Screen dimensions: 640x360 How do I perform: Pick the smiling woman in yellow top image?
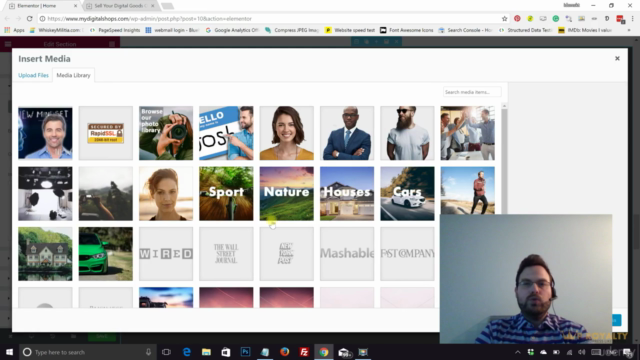287,133
